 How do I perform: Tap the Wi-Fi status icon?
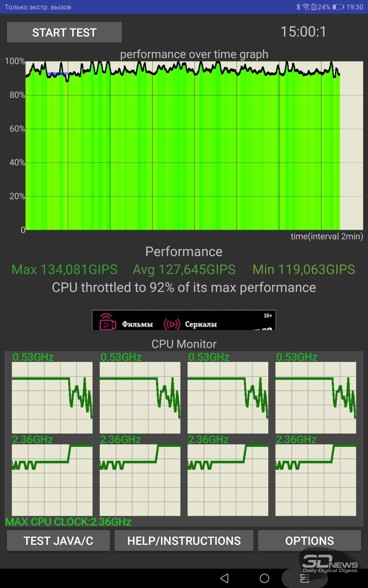306,7
